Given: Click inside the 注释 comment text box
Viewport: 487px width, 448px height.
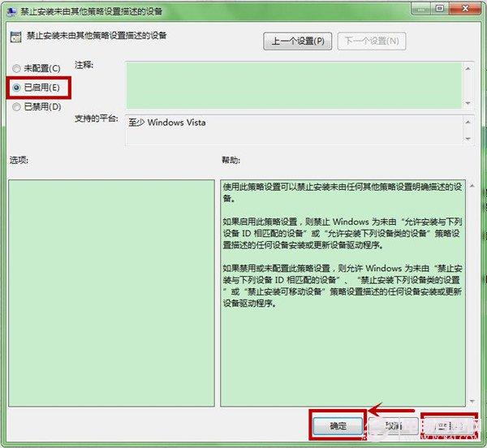Looking at the screenshot, I should coord(294,85).
